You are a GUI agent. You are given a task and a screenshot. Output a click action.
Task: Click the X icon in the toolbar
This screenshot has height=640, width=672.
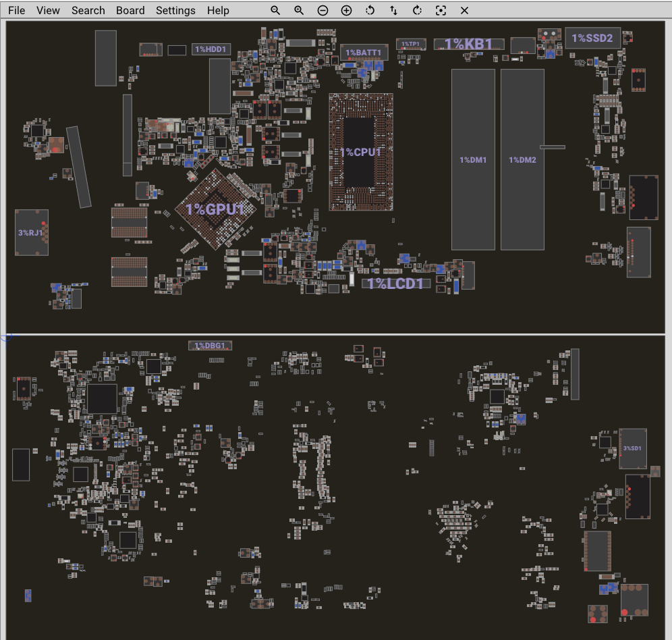click(x=464, y=11)
